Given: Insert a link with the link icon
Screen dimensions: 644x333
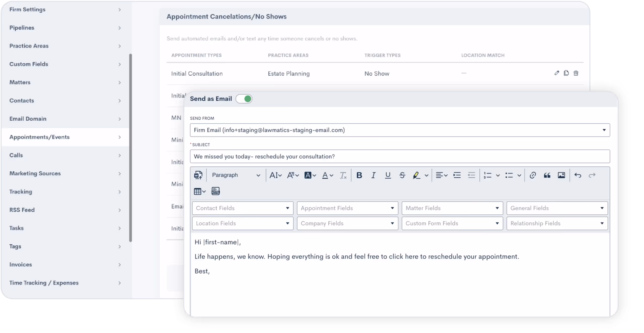Looking at the screenshot, I should (533, 175).
